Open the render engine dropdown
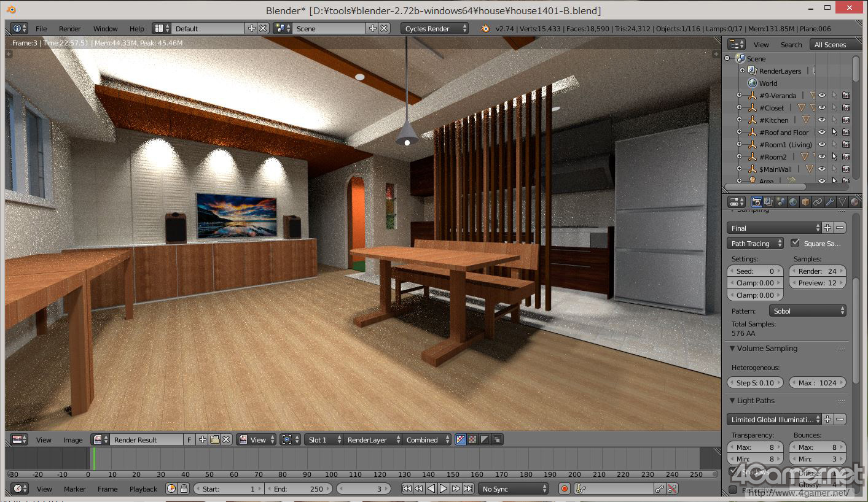The width and height of the screenshot is (868, 502). click(435, 28)
